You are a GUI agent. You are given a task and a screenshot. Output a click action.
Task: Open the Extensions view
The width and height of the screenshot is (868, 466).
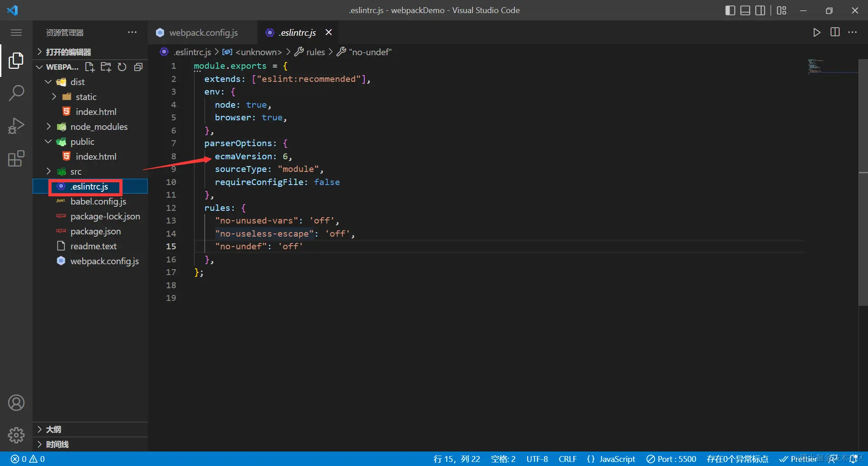[x=16, y=158]
